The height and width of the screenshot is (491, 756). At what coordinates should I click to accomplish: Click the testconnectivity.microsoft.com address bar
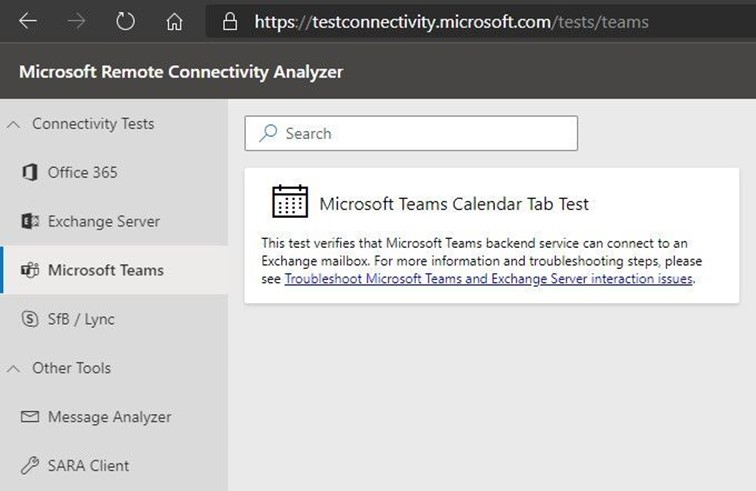point(450,21)
